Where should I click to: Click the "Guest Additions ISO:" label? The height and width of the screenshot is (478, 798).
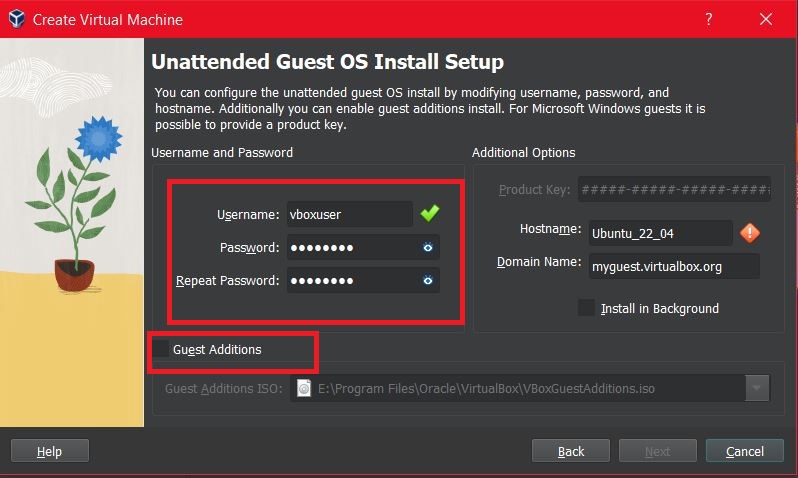pos(223,388)
